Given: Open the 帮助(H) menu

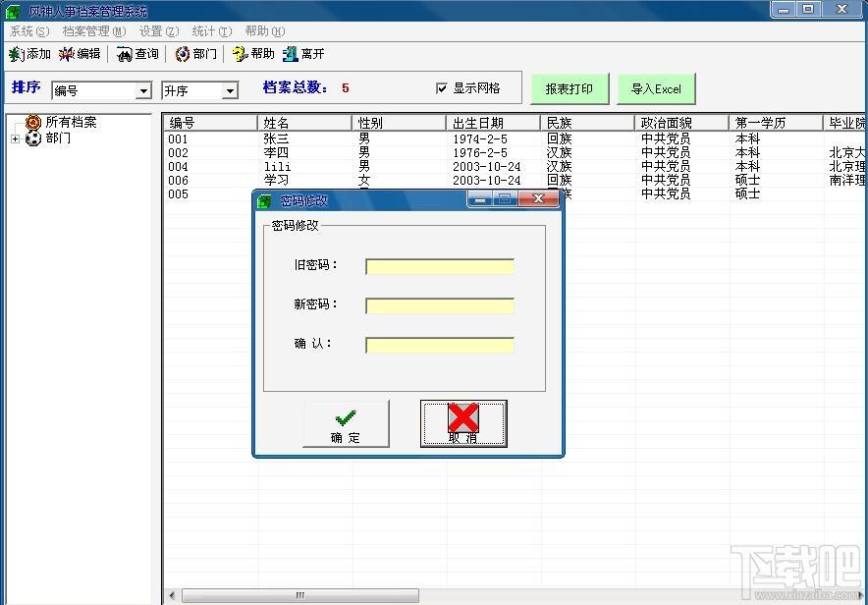Looking at the screenshot, I should pyautogui.click(x=265, y=31).
